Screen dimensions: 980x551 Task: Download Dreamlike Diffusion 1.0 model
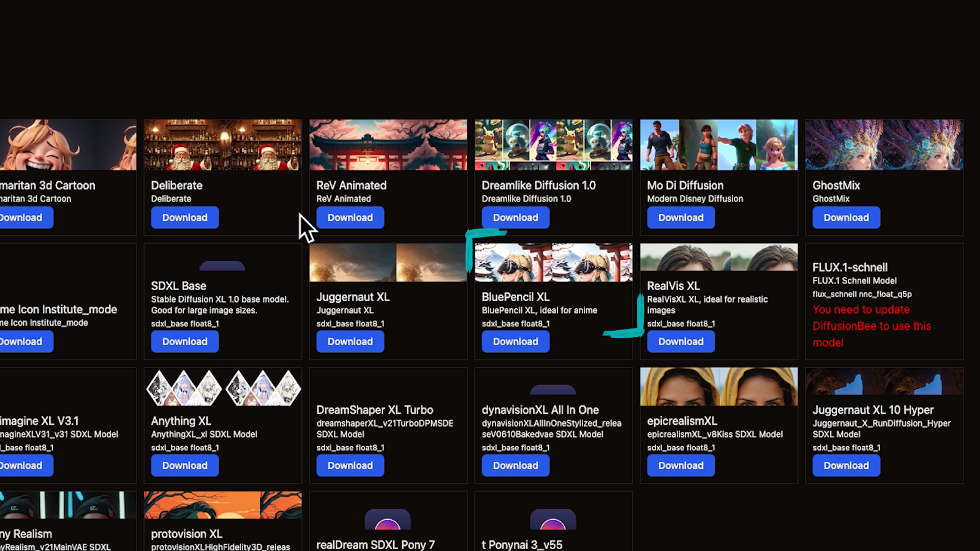tap(516, 217)
